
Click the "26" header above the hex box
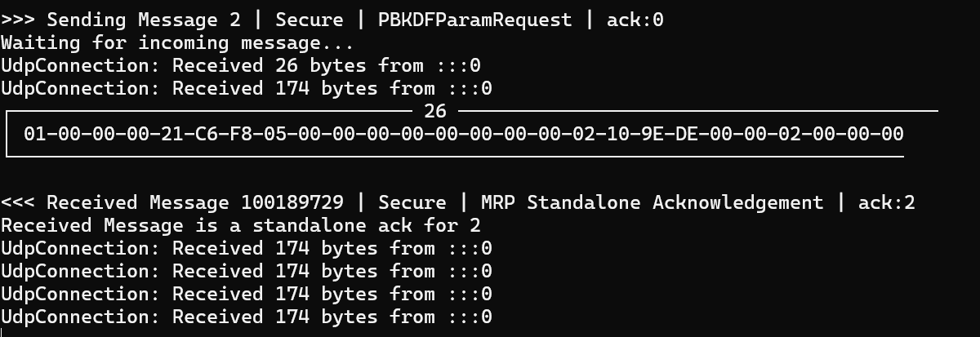pos(435,111)
